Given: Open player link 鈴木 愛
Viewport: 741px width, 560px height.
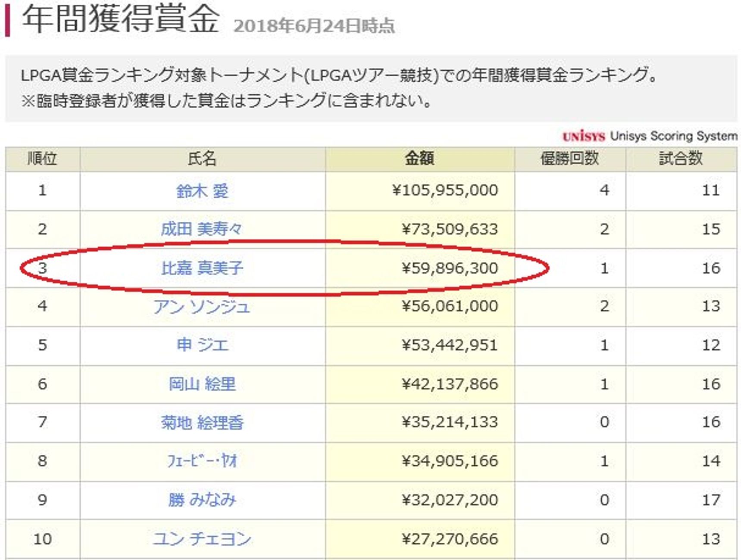Looking at the screenshot, I should (202, 190).
